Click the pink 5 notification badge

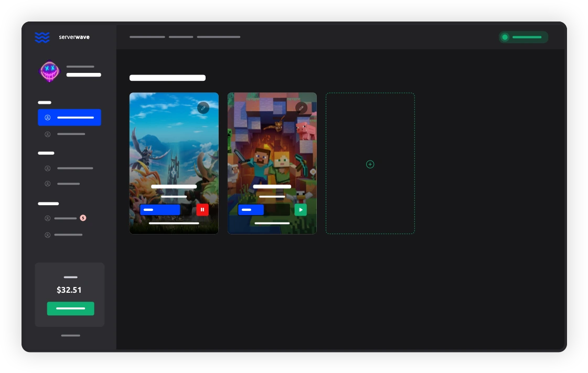click(x=83, y=218)
